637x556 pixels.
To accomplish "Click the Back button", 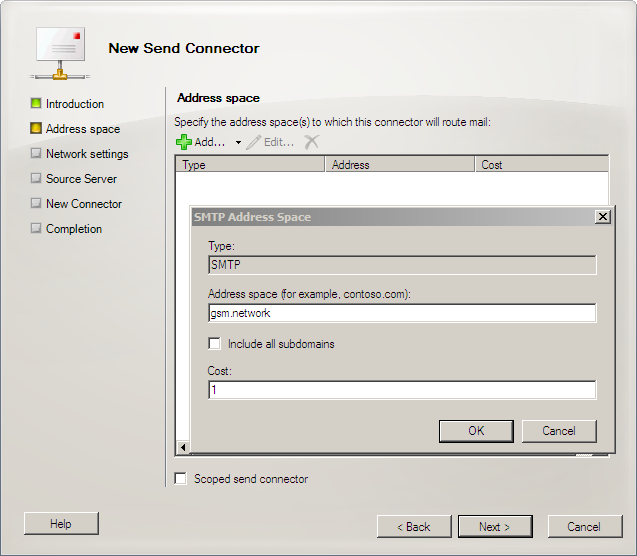I will pos(414,527).
